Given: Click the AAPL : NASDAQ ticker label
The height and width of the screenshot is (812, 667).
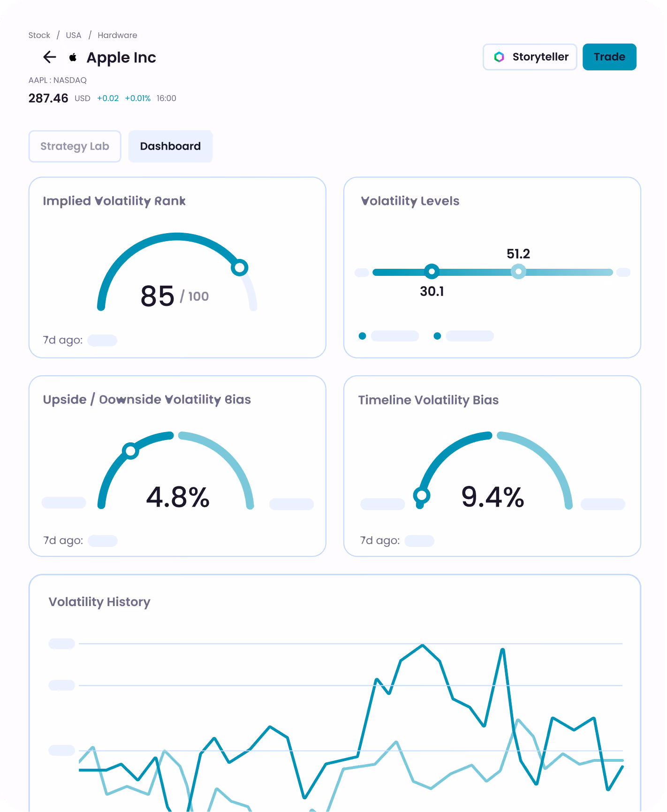Looking at the screenshot, I should pyautogui.click(x=58, y=80).
